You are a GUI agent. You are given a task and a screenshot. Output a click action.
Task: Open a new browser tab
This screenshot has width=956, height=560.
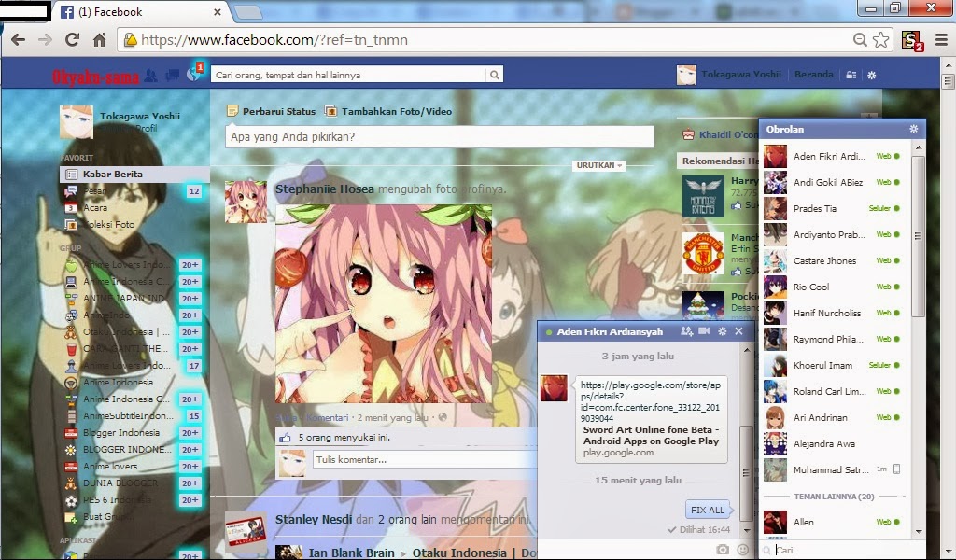click(x=248, y=11)
